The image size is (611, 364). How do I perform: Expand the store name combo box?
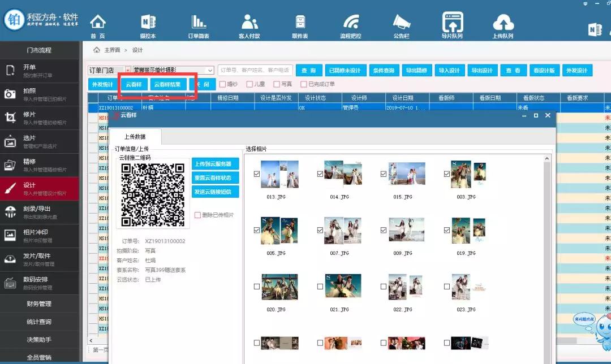coord(210,71)
